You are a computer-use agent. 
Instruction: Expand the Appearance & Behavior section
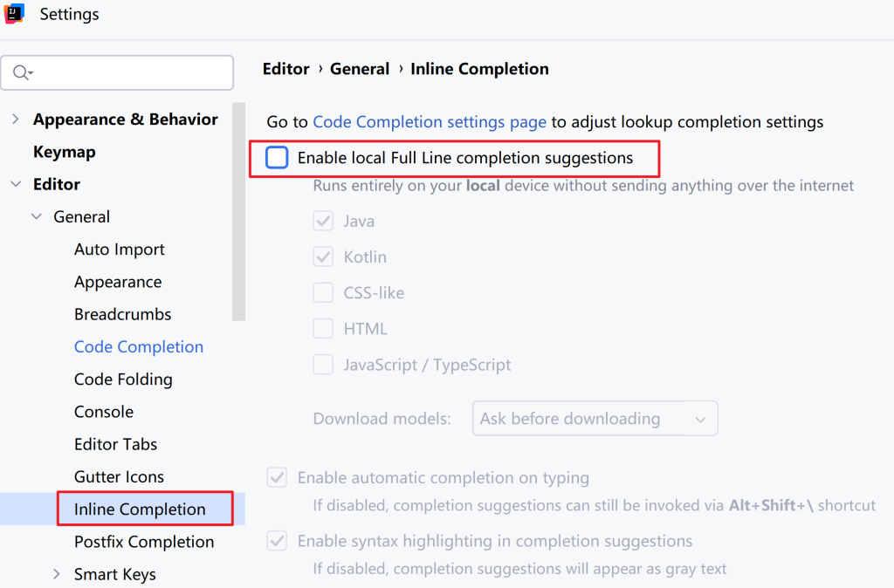[x=16, y=120]
